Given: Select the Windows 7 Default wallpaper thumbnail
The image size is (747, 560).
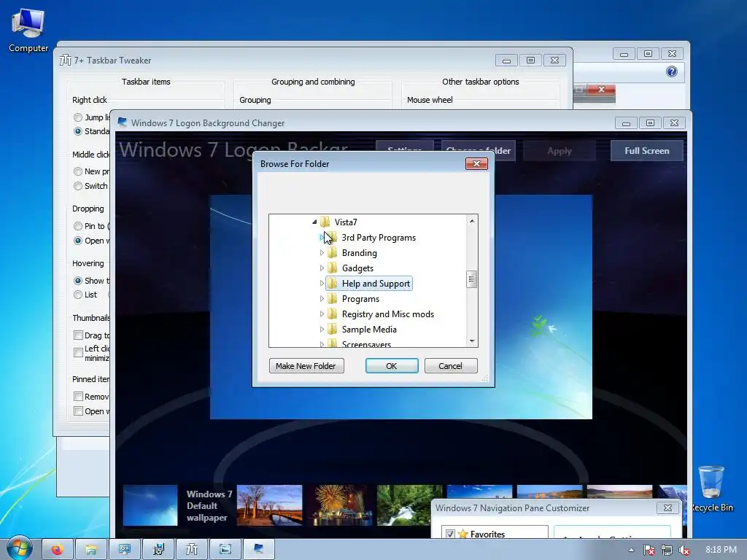Looking at the screenshot, I should pyautogui.click(x=150, y=505).
